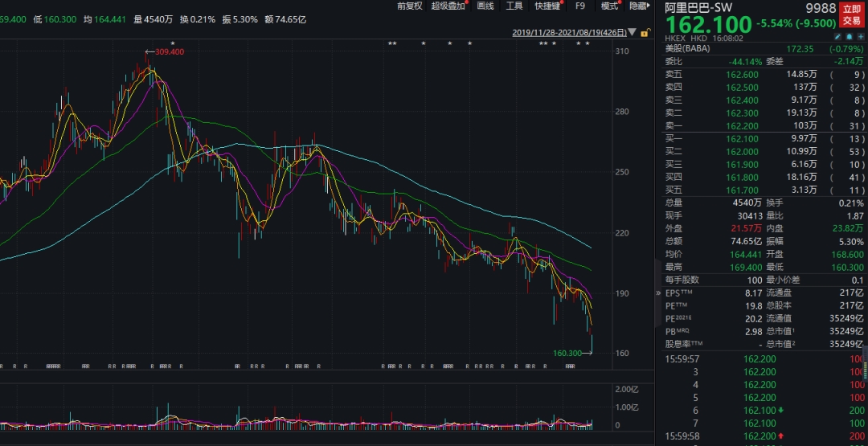Click the 2019/11/28-2021/08/19(426日) date range link
This screenshot has width=868, height=446.
pos(570,33)
